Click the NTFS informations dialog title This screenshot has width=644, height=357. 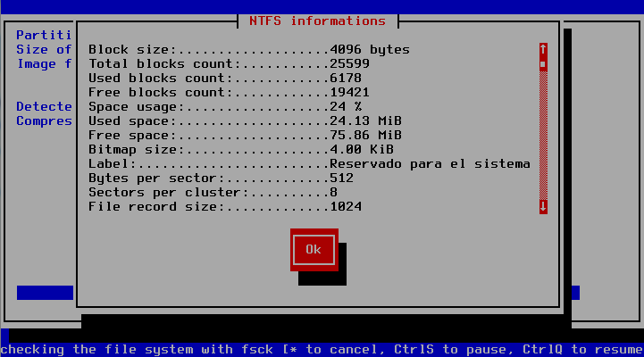[x=317, y=21]
